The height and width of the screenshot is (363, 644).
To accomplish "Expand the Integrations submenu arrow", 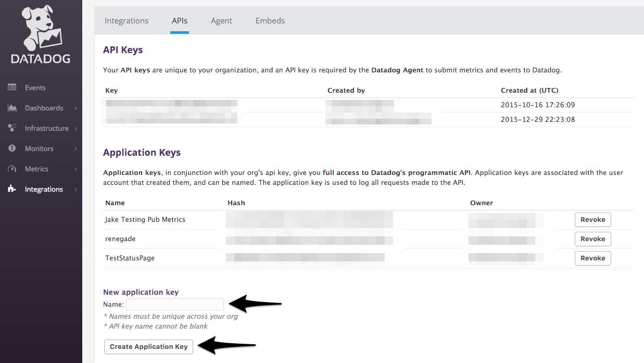I will 75,190.
